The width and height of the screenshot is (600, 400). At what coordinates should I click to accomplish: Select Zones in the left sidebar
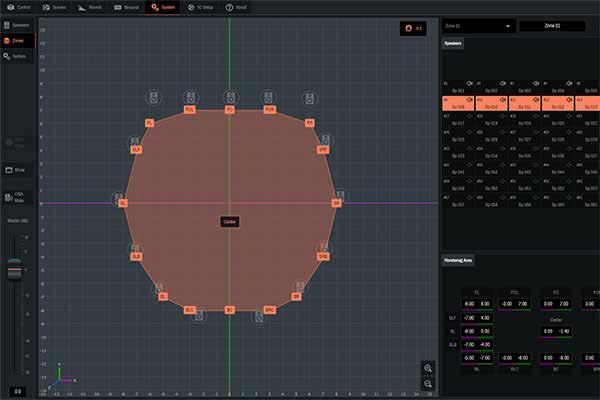pyautogui.click(x=17, y=41)
